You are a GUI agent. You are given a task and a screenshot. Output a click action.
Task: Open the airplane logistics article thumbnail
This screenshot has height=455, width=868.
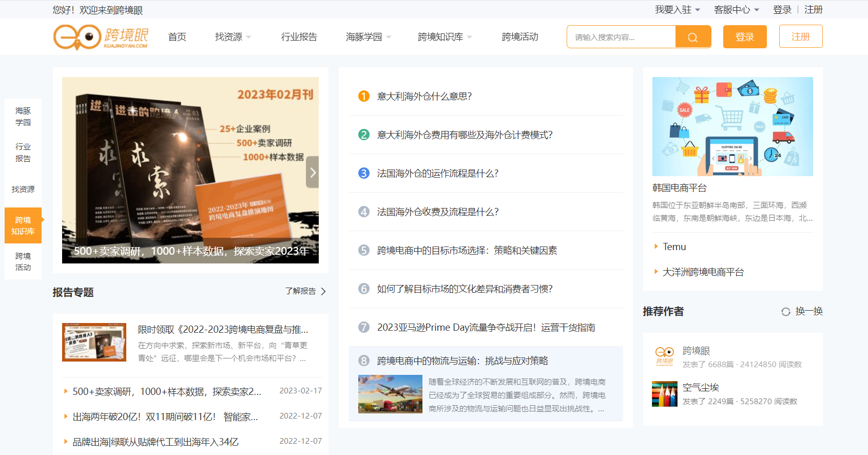coord(390,394)
